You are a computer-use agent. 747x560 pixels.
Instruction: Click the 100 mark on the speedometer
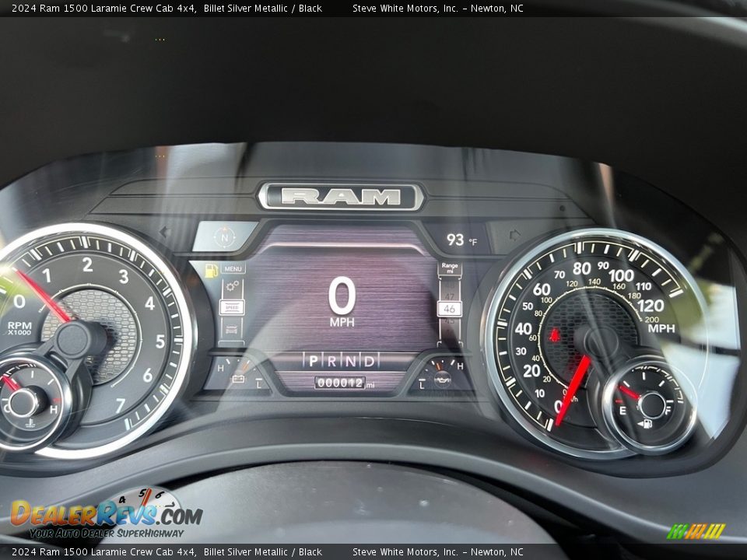(621, 275)
